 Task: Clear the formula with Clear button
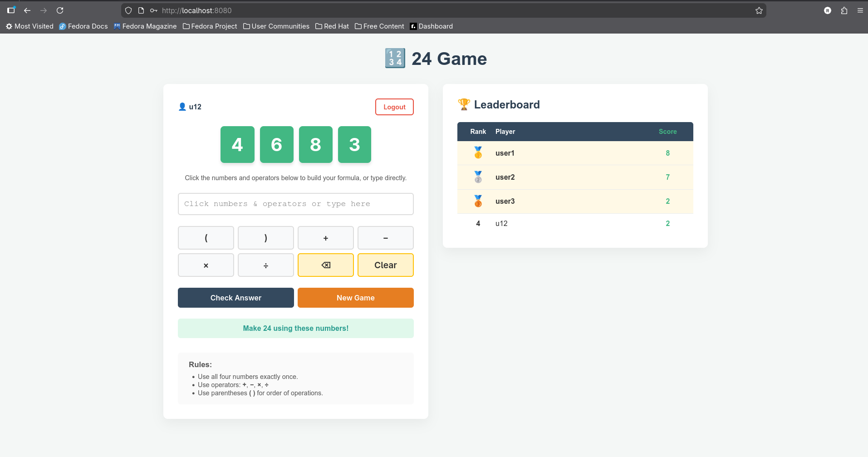(x=385, y=265)
